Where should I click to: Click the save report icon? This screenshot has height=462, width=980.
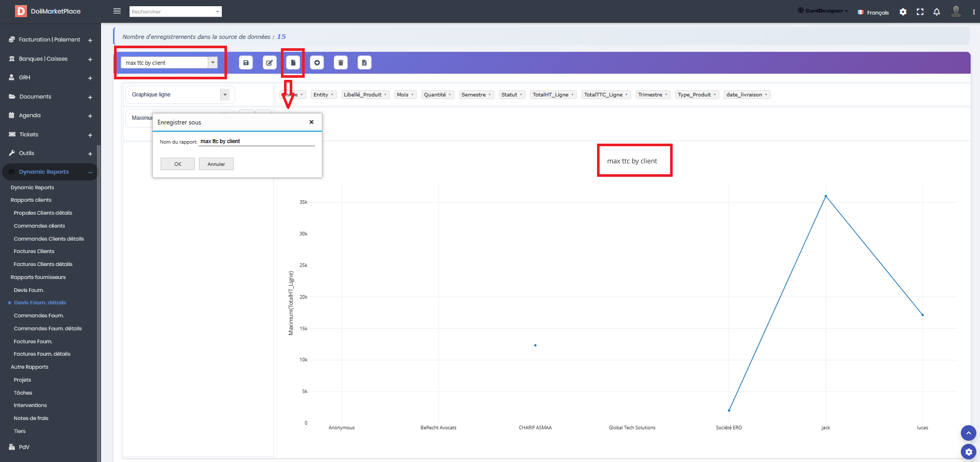click(x=246, y=63)
